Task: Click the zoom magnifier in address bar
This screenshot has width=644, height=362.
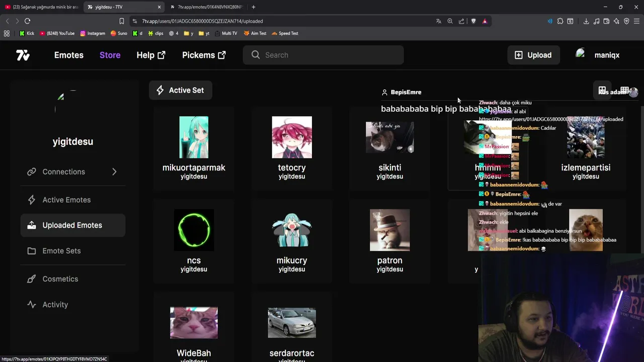Action: [450, 21]
